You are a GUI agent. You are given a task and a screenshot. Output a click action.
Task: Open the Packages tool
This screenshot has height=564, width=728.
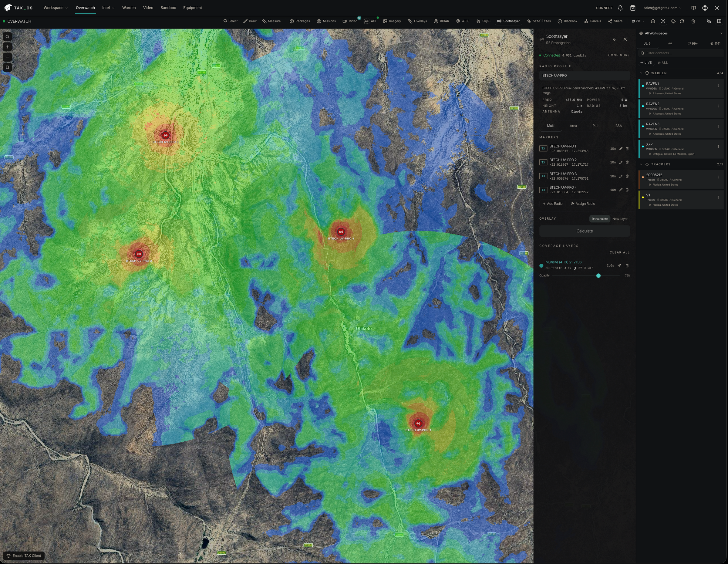point(300,21)
